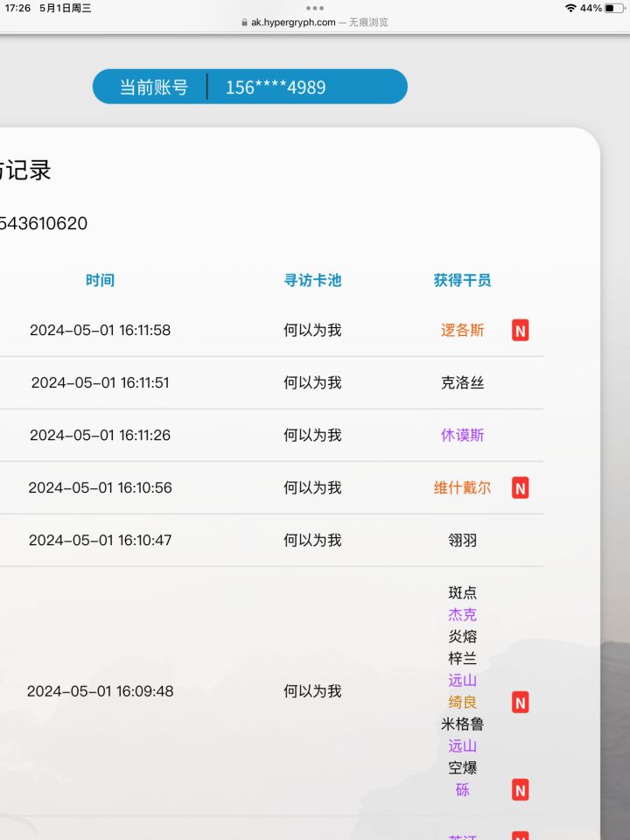
Task: Click the operator name 炎熔
Action: click(x=462, y=636)
